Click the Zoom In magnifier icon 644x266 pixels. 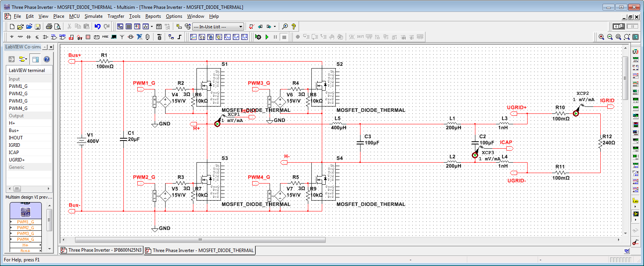(x=601, y=37)
